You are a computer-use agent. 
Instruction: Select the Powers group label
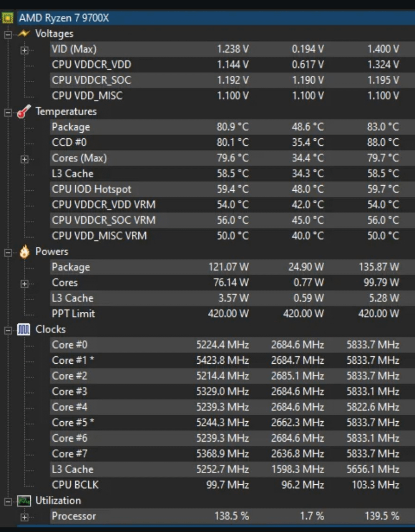[x=52, y=251]
